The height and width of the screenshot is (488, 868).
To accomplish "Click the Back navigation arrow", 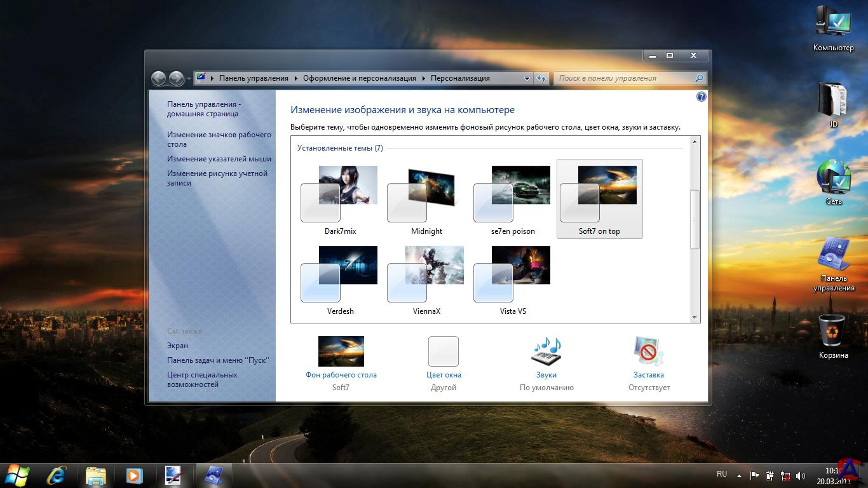I will (x=159, y=78).
